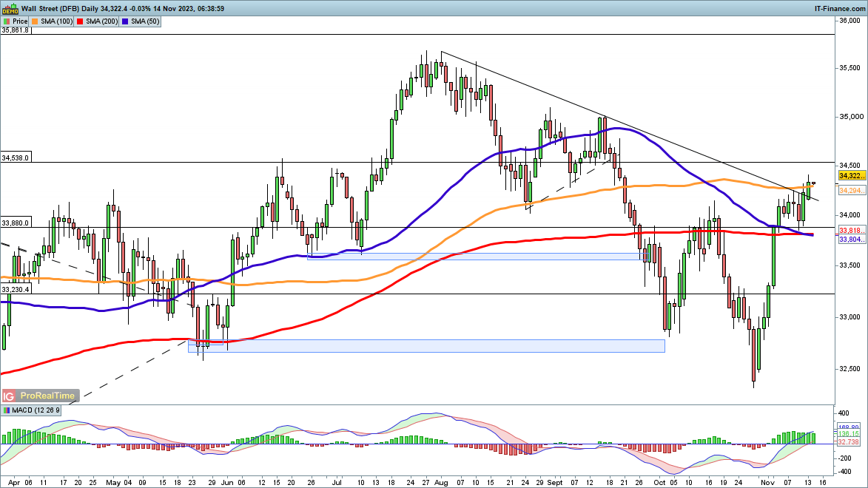The image size is (868, 488).
Task: Click the orange 34,294 SMA price tag
Action: tap(852, 191)
